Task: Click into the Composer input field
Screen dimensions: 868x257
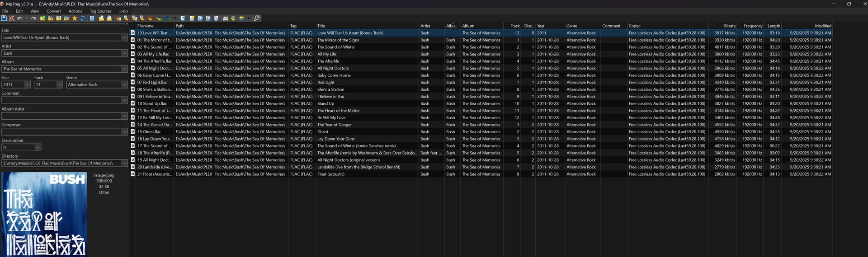Action: pos(61,132)
